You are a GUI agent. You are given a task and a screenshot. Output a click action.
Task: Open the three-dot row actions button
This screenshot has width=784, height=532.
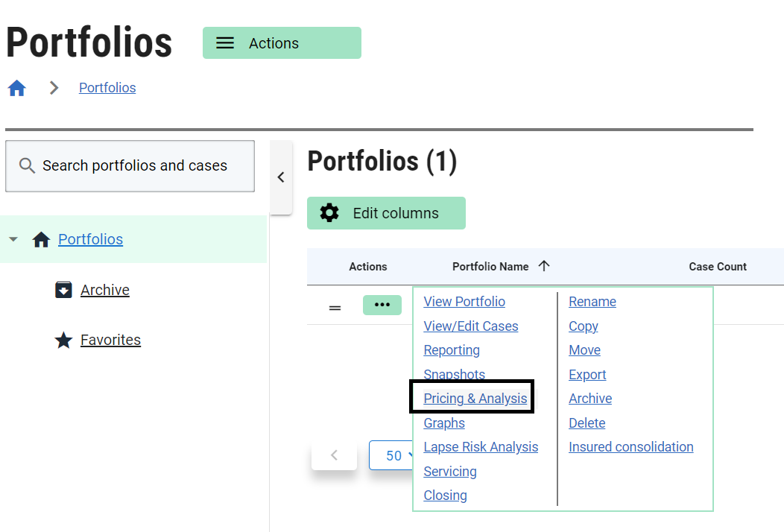[x=382, y=305]
